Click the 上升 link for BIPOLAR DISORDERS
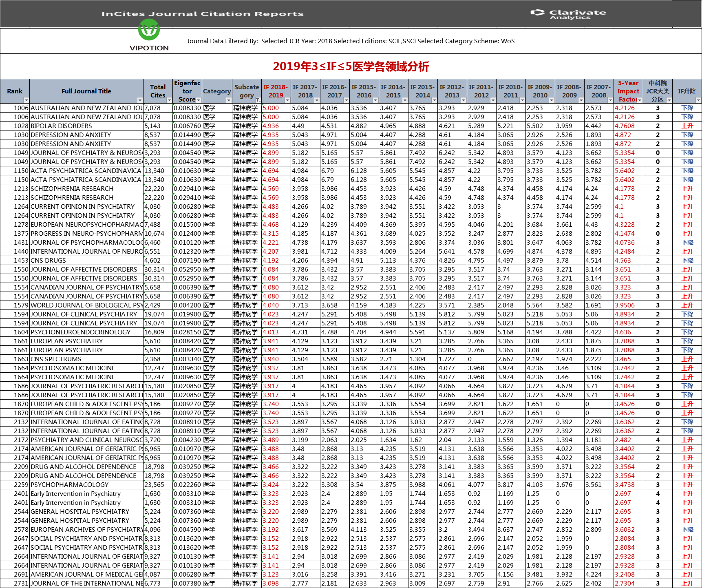 [687, 126]
